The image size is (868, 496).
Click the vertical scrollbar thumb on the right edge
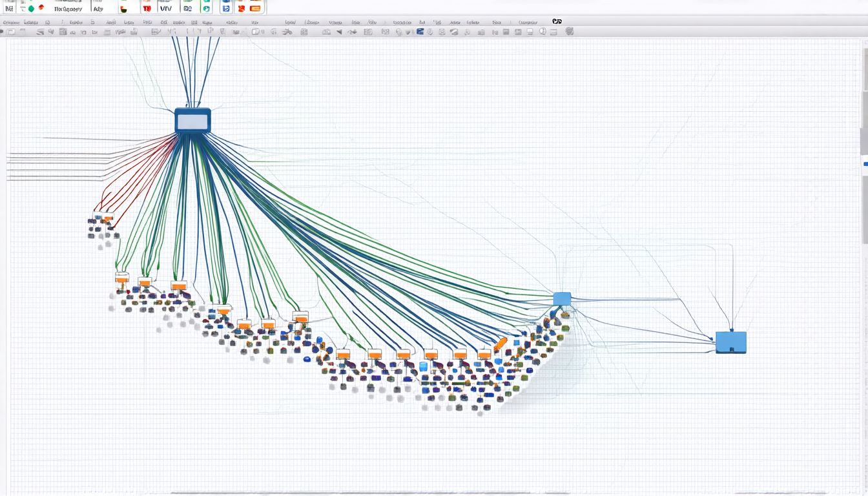click(864, 142)
